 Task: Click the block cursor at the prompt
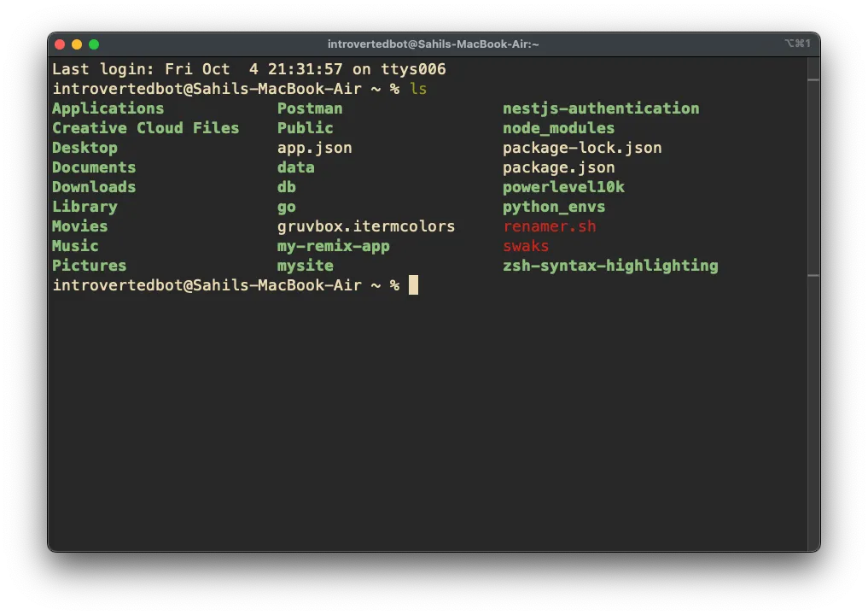(x=413, y=285)
